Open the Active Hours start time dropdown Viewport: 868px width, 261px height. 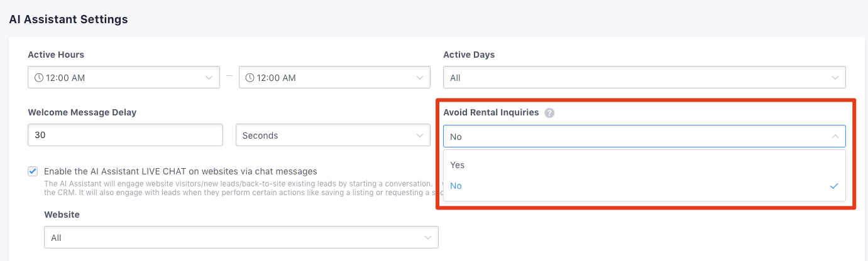pyautogui.click(x=123, y=78)
